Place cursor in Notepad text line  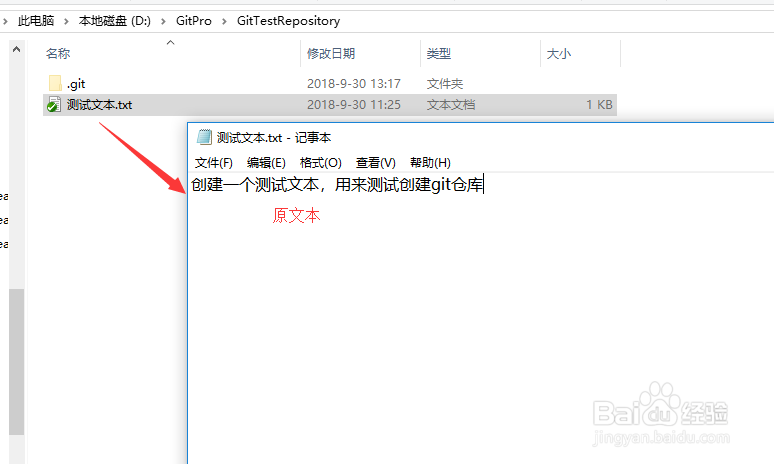[337, 185]
